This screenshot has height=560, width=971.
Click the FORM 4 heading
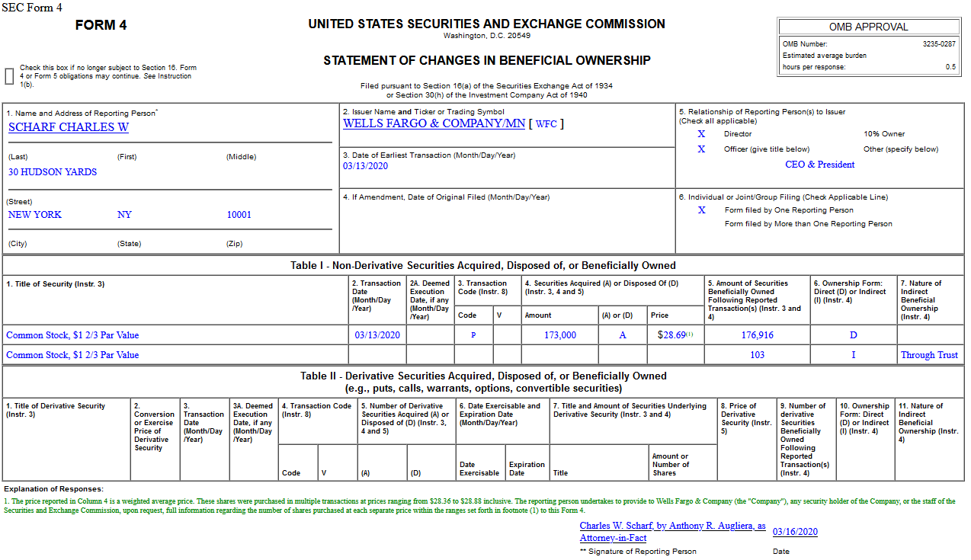(101, 25)
